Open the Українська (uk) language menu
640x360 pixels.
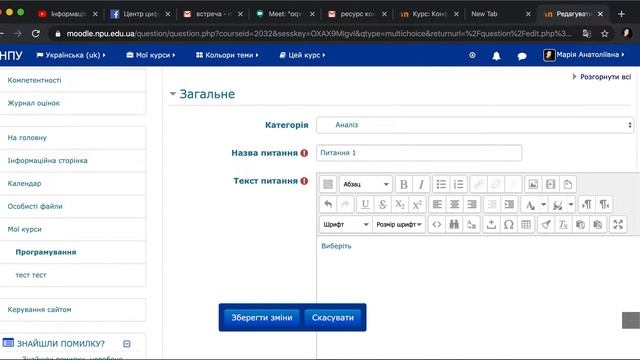pos(71,55)
